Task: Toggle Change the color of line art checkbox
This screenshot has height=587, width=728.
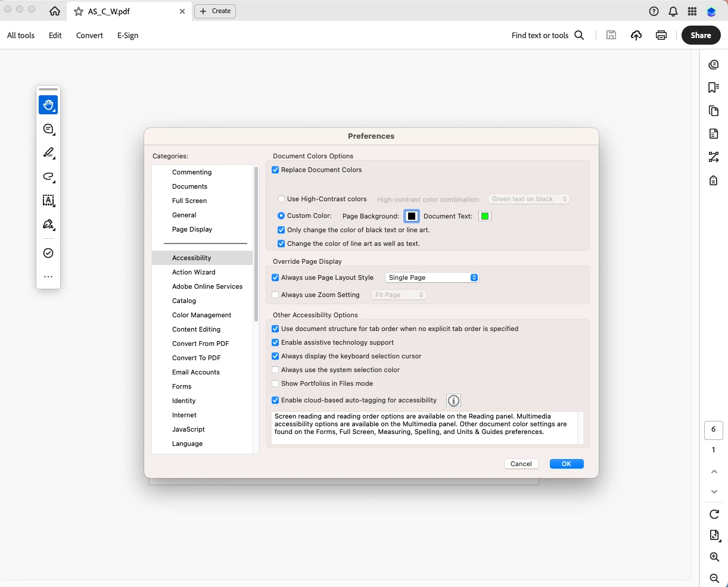Action: coord(281,243)
